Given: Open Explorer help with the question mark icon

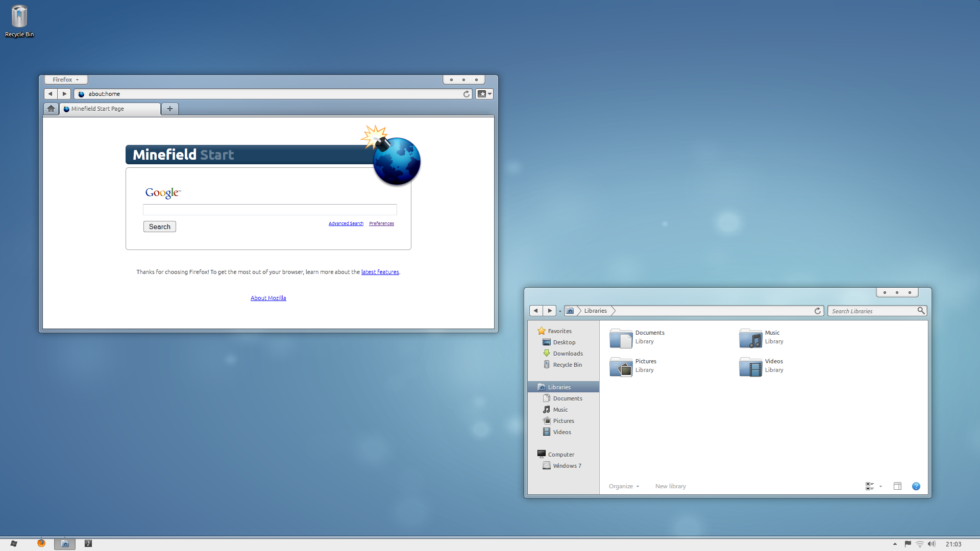Looking at the screenshot, I should pos(916,486).
